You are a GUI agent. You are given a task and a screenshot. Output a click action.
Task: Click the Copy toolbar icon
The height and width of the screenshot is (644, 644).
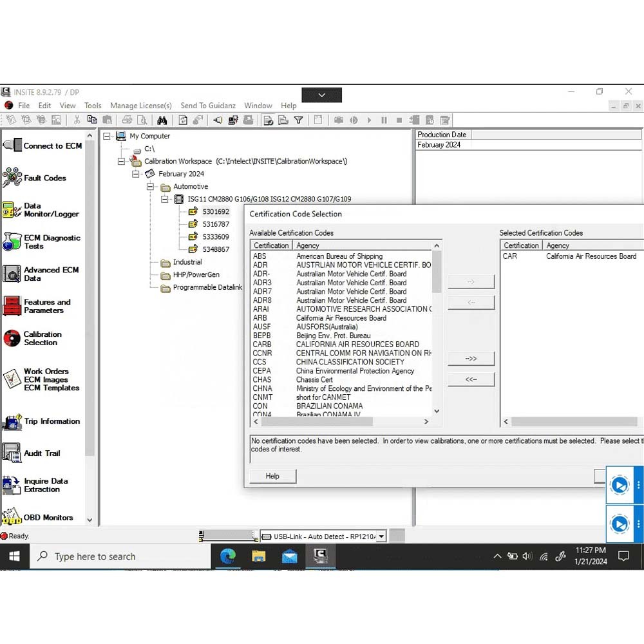tap(92, 120)
